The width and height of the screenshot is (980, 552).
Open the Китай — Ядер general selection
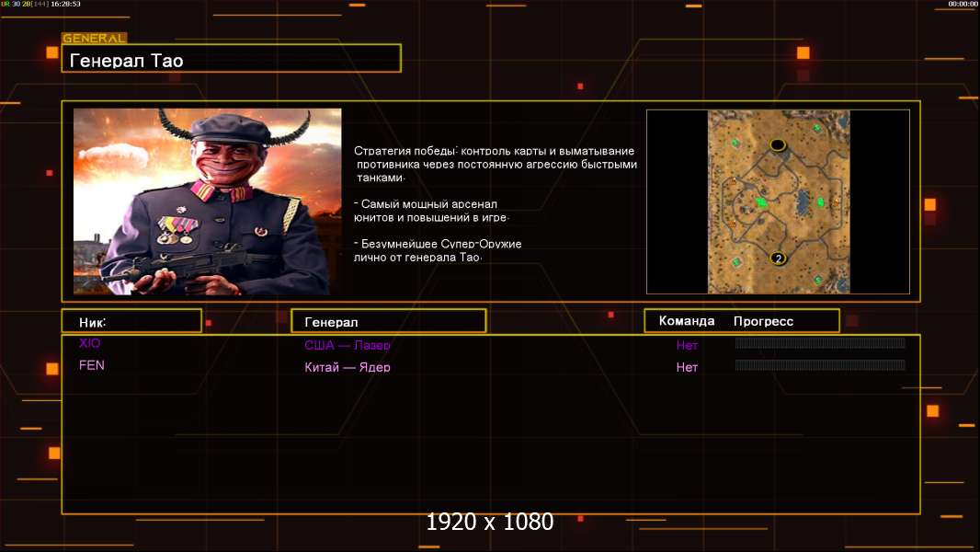tap(348, 367)
